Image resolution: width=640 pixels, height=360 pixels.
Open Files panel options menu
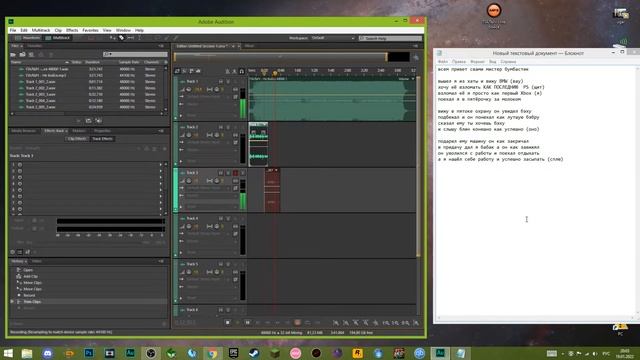tap(161, 46)
